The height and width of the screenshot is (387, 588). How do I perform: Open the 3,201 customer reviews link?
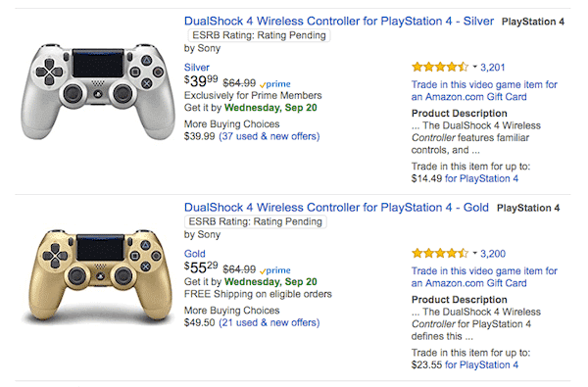pyautogui.click(x=493, y=68)
